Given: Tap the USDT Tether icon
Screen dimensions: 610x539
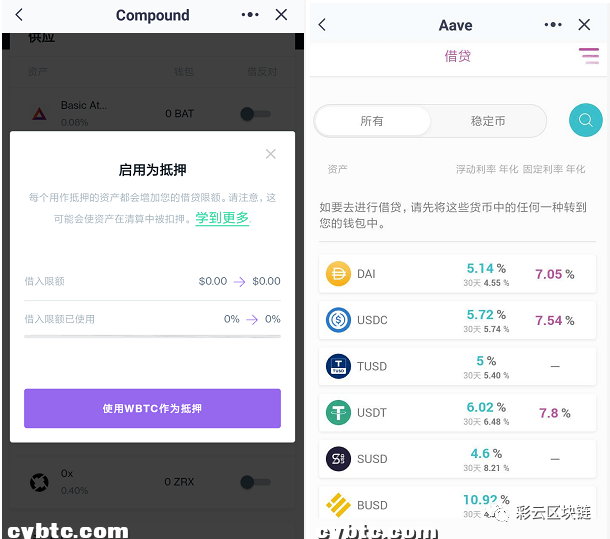Looking at the screenshot, I should 338,413.
